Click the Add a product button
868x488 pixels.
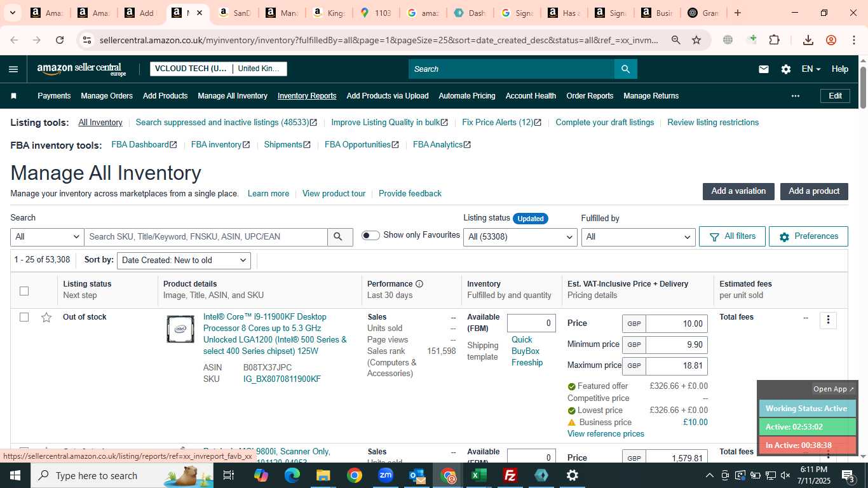pyautogui.click(x=814, y=191)
